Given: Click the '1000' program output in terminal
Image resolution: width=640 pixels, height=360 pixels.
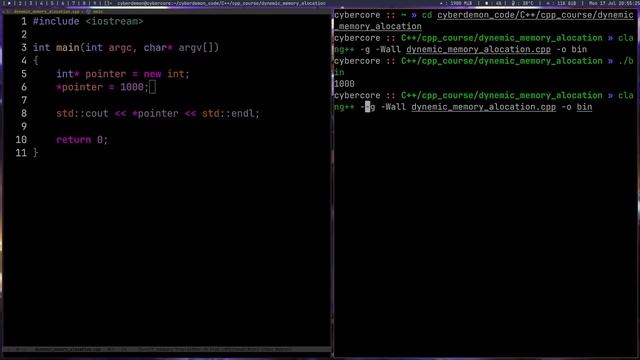Looking at the screenshot, I should tap(344, 84).
